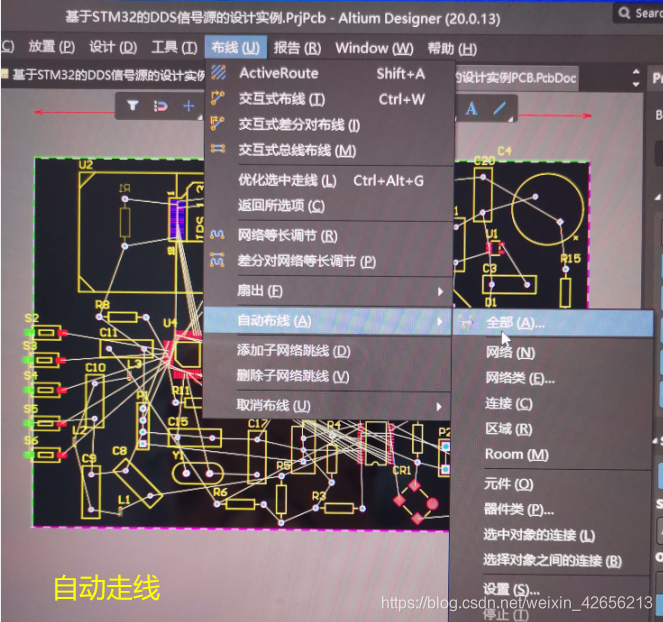Screen dimensions: 663x622
Task: Click the Auto Route All (全部) icon
Action: pos(466,323)
